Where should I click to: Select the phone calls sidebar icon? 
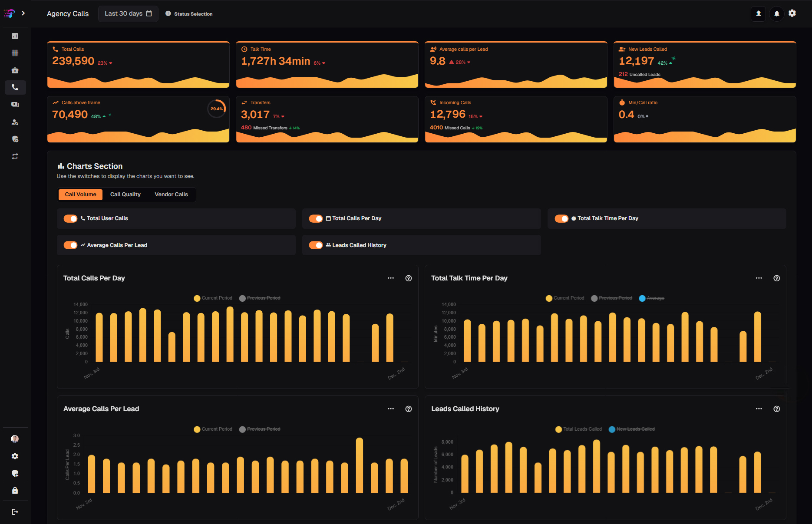(x=15, y=87)
